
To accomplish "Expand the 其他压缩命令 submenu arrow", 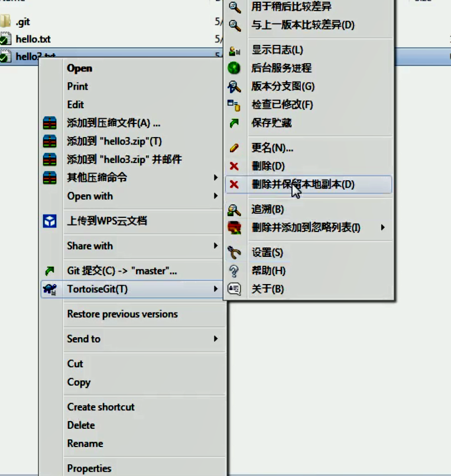I will click(216, 178).
